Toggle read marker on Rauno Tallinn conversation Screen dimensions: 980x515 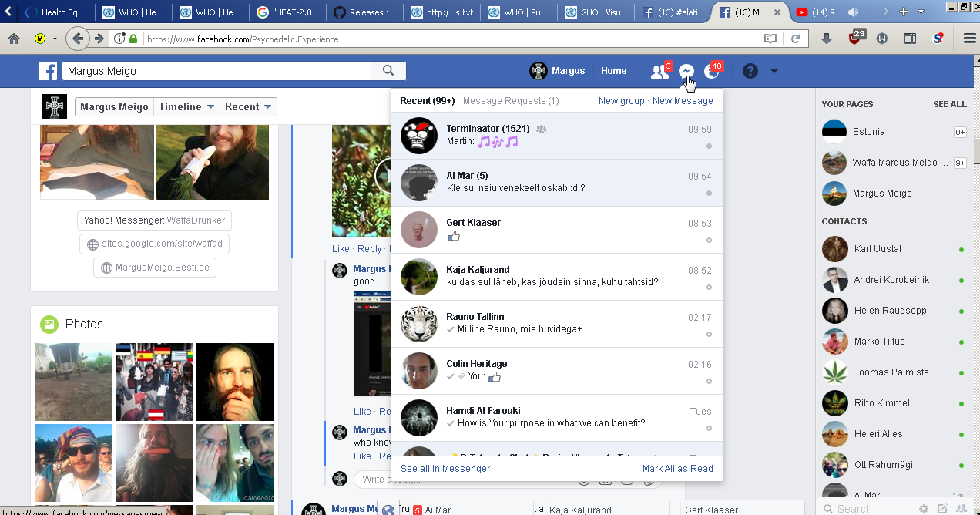coord(709,334)
